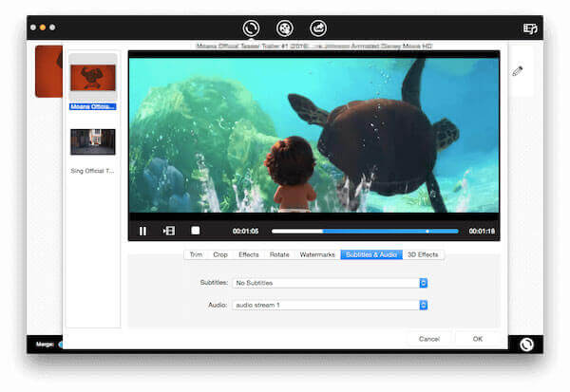Pause the video playback

coord(142,231)
